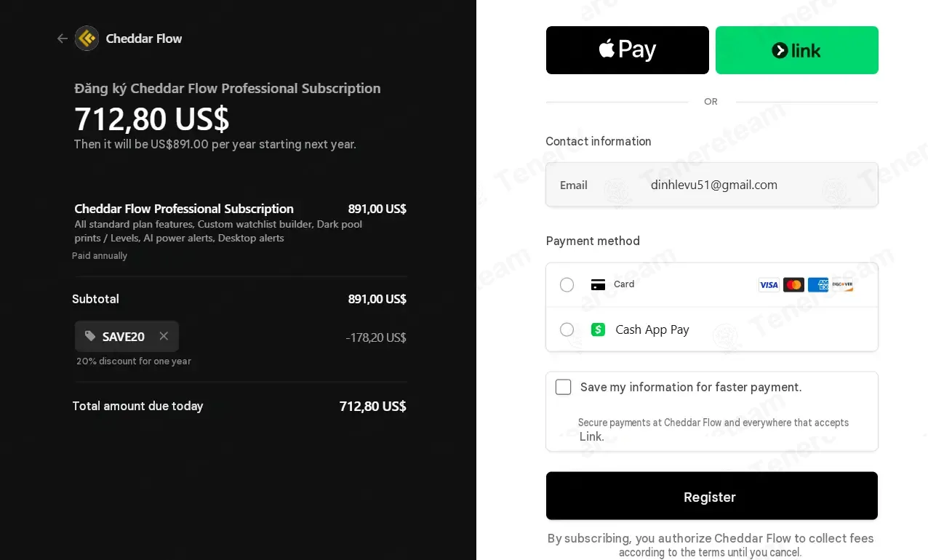This screenshot has width=928, height=560.
Task: Click the Contact information heading
Action: [x=599, y=141]
